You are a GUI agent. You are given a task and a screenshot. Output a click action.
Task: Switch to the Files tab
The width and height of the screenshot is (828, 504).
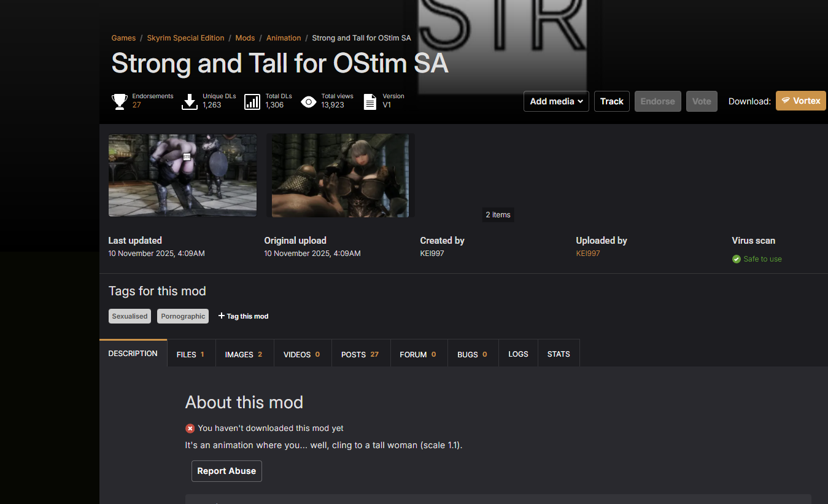coord(192,354)
